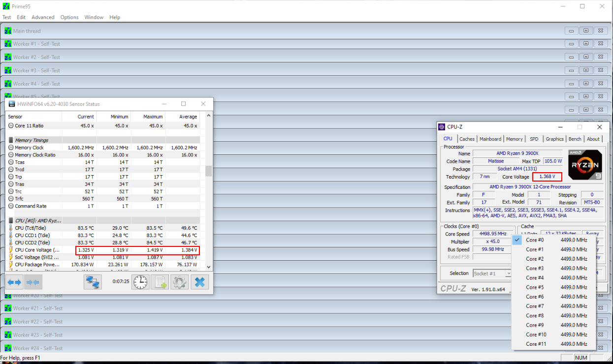Click the Prime95 title bar app icon

click(x=6, y=6)
